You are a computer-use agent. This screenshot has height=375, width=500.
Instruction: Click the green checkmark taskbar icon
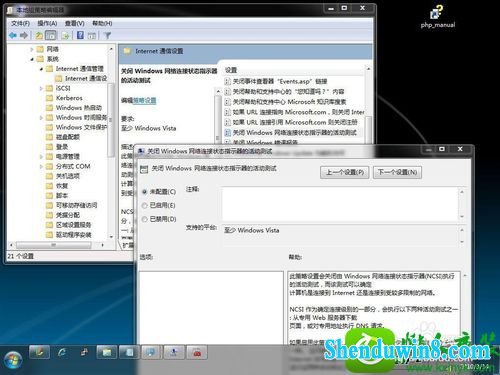[x=39, y=353]
